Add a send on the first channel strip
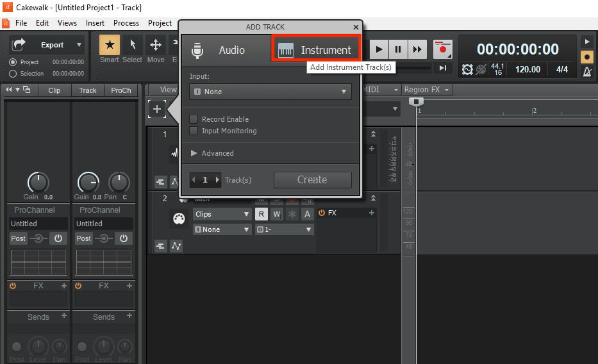The height and width of the screenshot is (364, 598). click(x=64, y=315)
